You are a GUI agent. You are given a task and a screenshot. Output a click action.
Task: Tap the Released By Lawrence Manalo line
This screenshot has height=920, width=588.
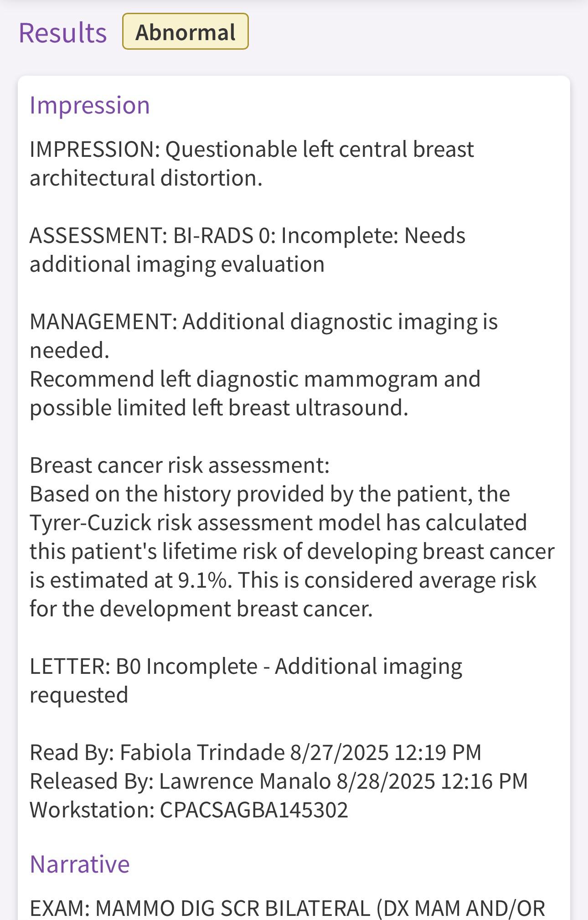(279, 781)
